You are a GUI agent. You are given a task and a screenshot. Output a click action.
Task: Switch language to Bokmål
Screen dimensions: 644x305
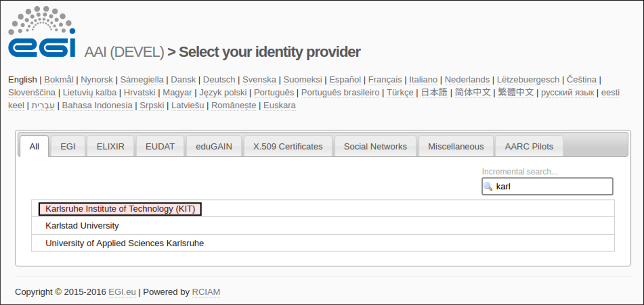point(59,80)
